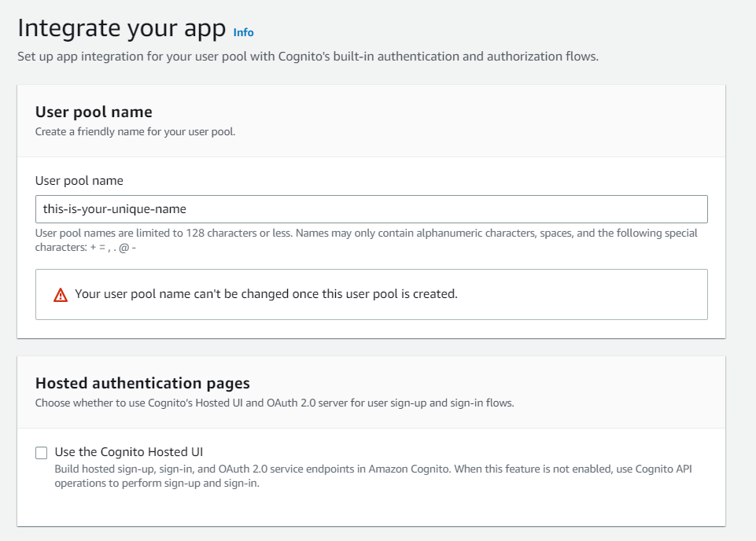Enable the Use the Cognito Hosted UI checkbox

coord(42,453)
